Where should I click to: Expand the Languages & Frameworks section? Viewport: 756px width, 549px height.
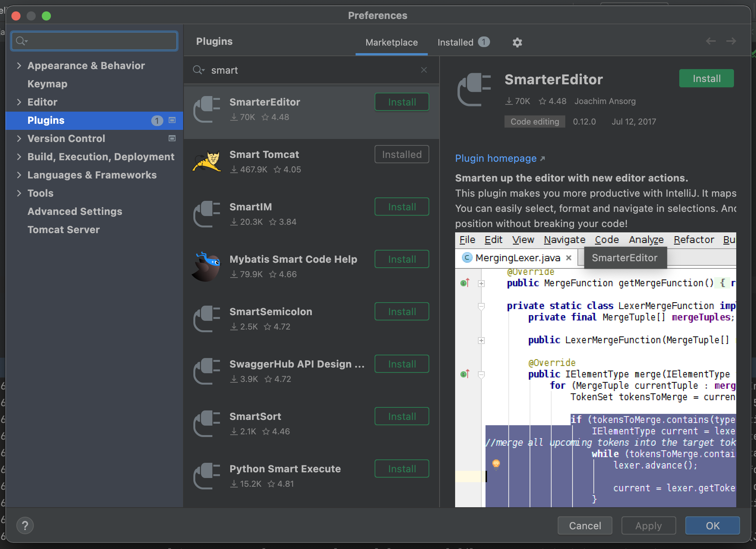click(19, 175)
